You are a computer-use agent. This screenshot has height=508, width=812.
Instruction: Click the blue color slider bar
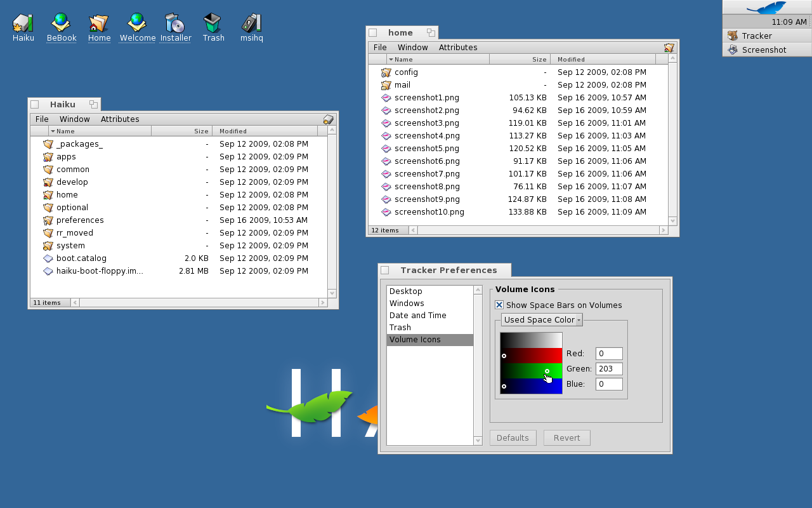[x=532, y=386]
